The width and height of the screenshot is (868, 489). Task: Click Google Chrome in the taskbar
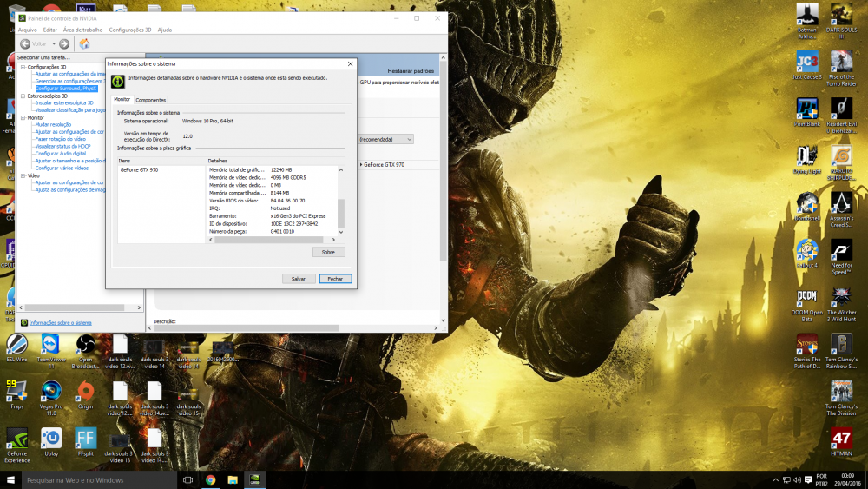coord(210,479)
